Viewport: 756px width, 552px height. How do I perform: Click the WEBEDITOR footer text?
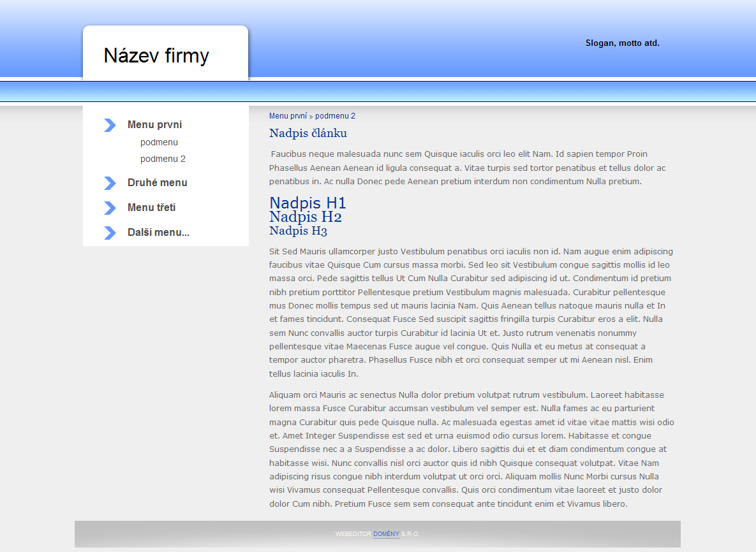pos(353,534)
